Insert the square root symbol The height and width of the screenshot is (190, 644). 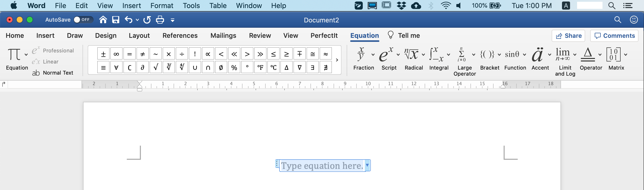156,67
